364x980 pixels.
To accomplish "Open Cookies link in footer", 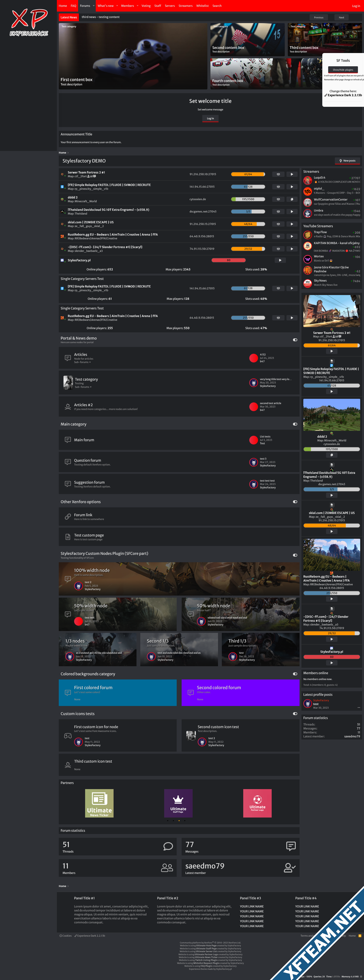I will pos(65,935).
